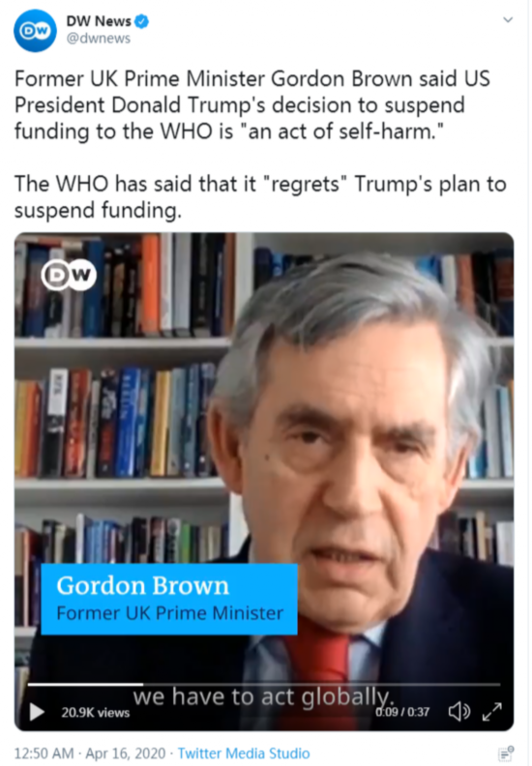The image size is (532, 766).
Task: Click the 0:09 / 0:37 time display
Action: pyautogui.click(x=402, y=712)
